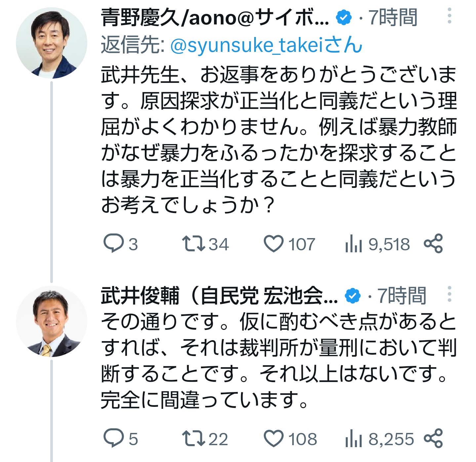View analytics showing 9,518 views
476x462 pixels.
[x=377, y=244]
